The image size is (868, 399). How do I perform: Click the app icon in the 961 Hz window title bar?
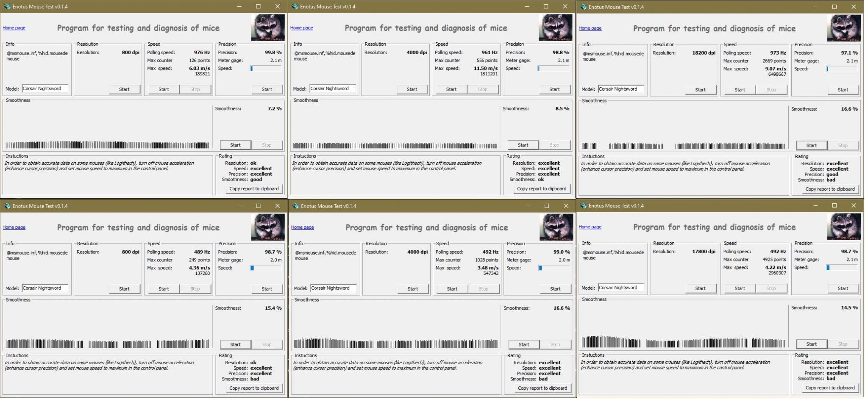tap(295, 6)
